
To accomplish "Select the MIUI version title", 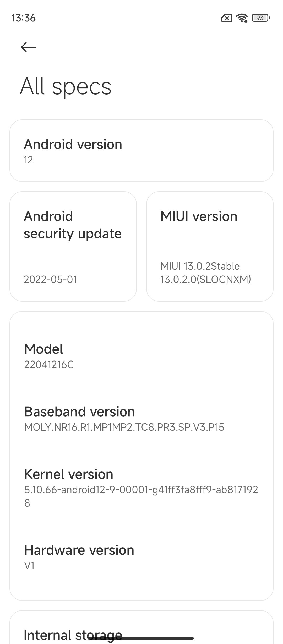I will pyautogui.click(x=199, y=216).
